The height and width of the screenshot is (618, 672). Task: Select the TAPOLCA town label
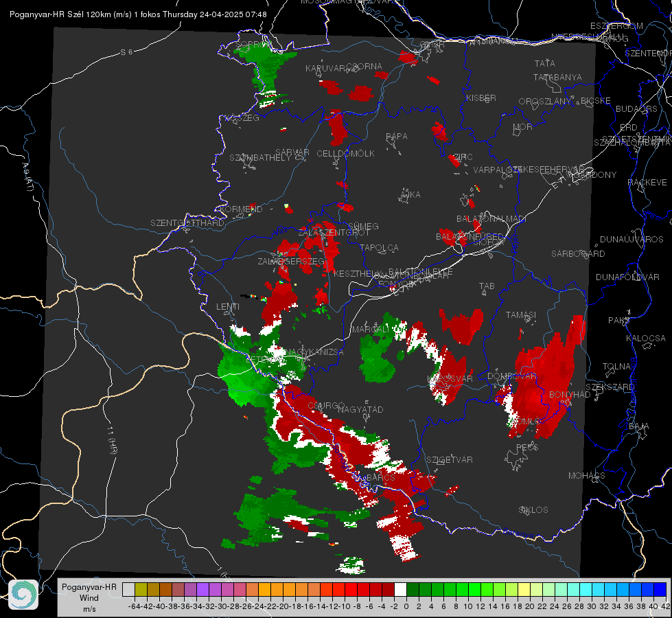(x=379, y=247)
